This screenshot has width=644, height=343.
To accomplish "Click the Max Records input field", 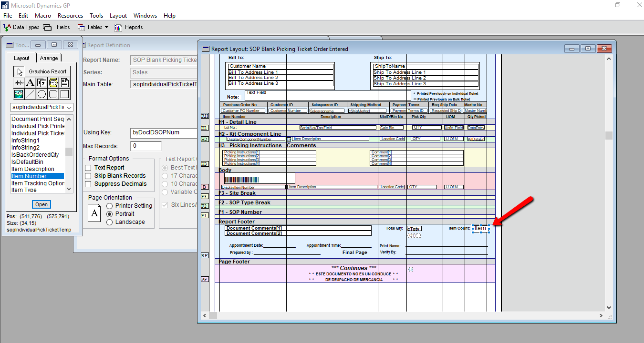I will (146, 146).
